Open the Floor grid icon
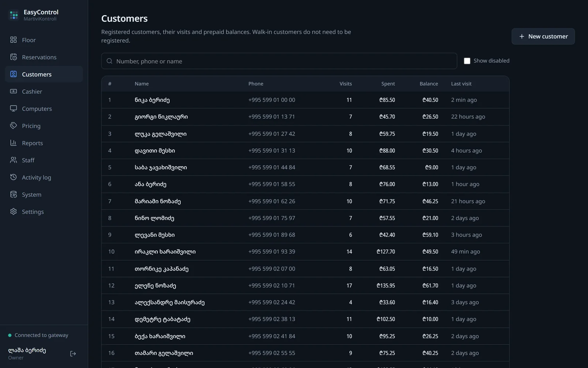Screen dimensions: 588x368 [14, 40]
